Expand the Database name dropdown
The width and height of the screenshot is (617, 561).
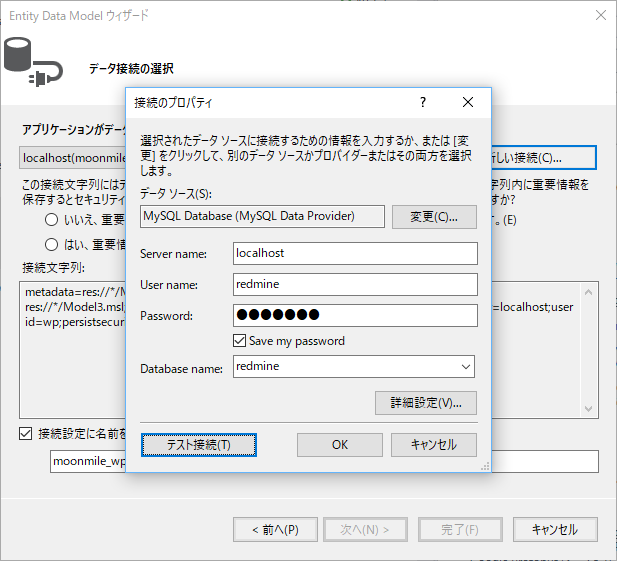click(465, 368)
